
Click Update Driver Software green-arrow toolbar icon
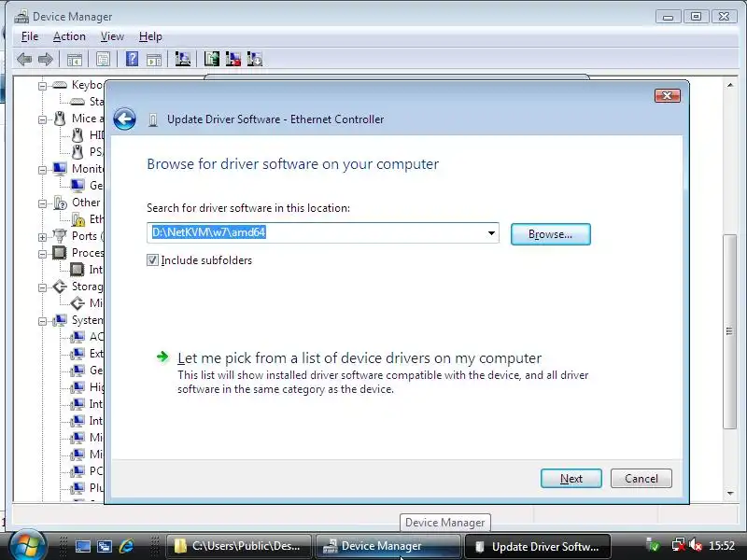(212, 59)
